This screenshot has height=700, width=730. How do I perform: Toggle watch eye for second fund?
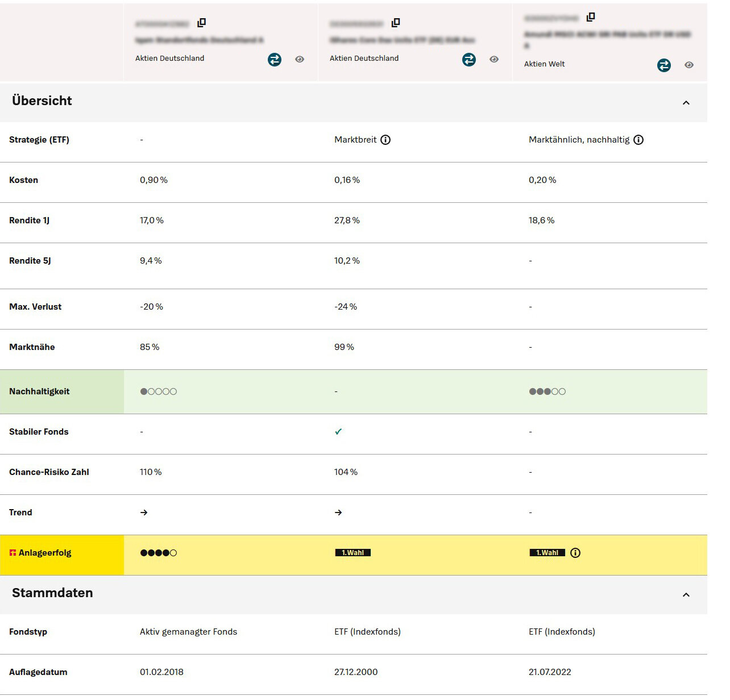(x=494, y=60)
